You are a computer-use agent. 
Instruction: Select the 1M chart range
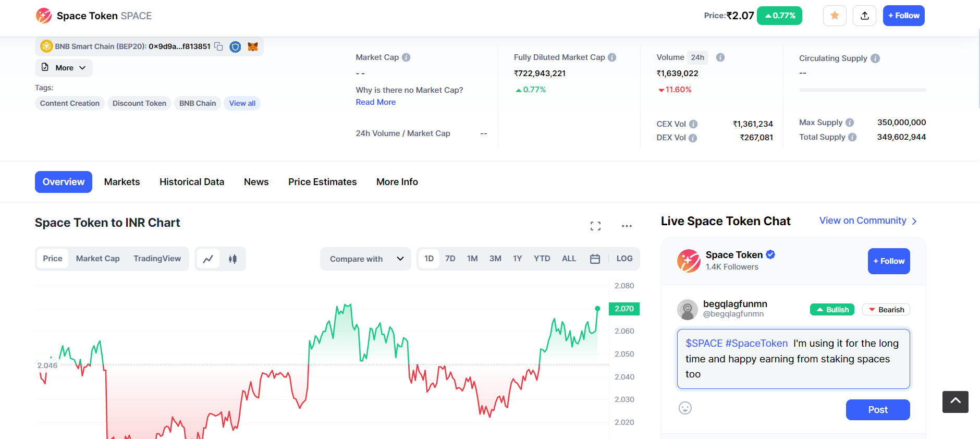pos(472,259)
